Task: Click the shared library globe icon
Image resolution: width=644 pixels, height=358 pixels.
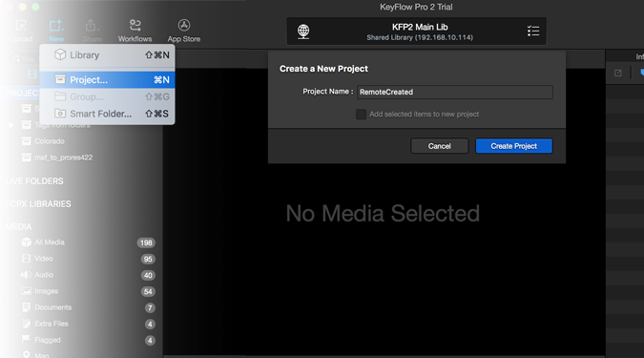Action: [303, 32]
